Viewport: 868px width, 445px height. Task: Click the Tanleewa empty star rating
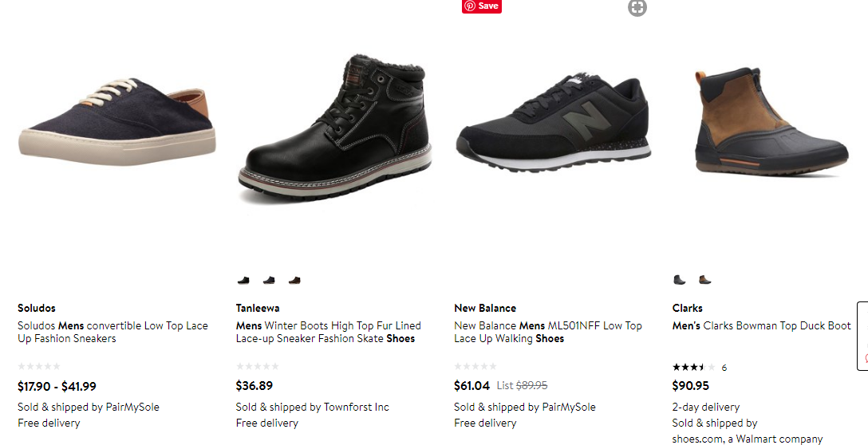pyautogui.click(x=258, y=366)
